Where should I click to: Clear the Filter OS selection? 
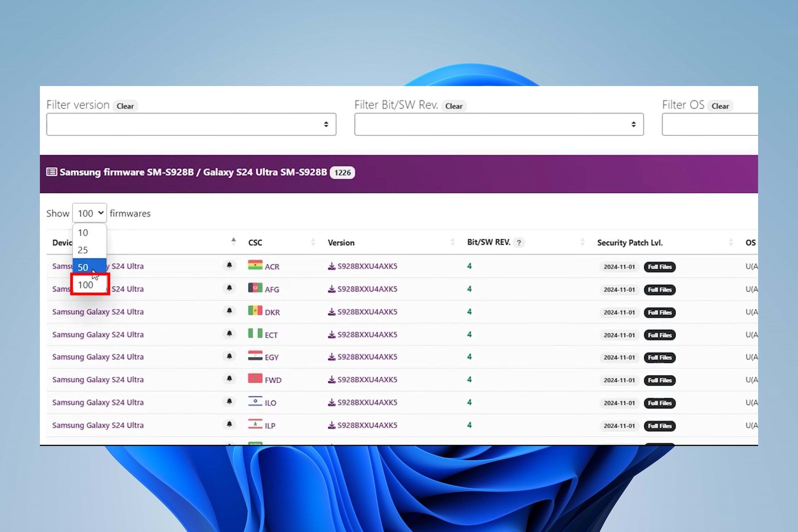pos(720,106)
